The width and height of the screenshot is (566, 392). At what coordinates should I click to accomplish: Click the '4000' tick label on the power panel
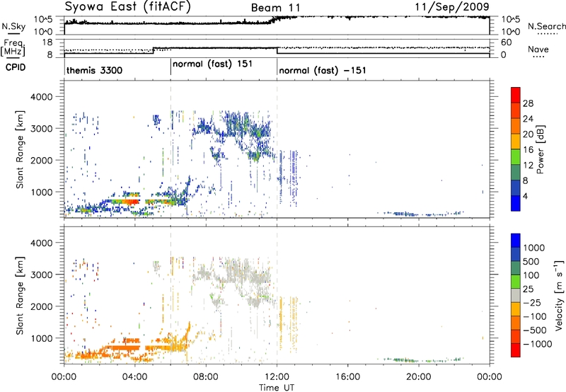[x=41, y=97]
